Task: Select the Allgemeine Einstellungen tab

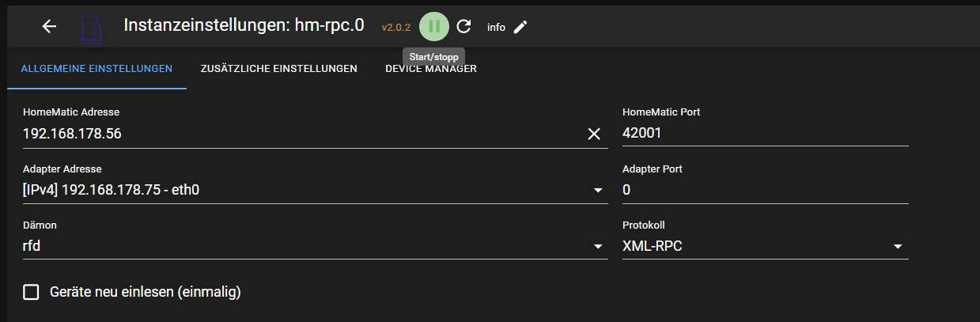Action: [x=96, y=69]
